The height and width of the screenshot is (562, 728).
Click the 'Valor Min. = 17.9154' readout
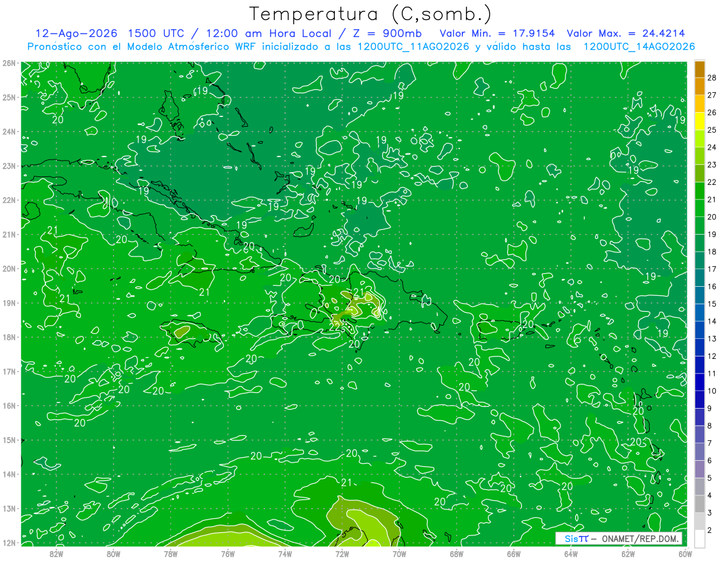coord(497,33)
